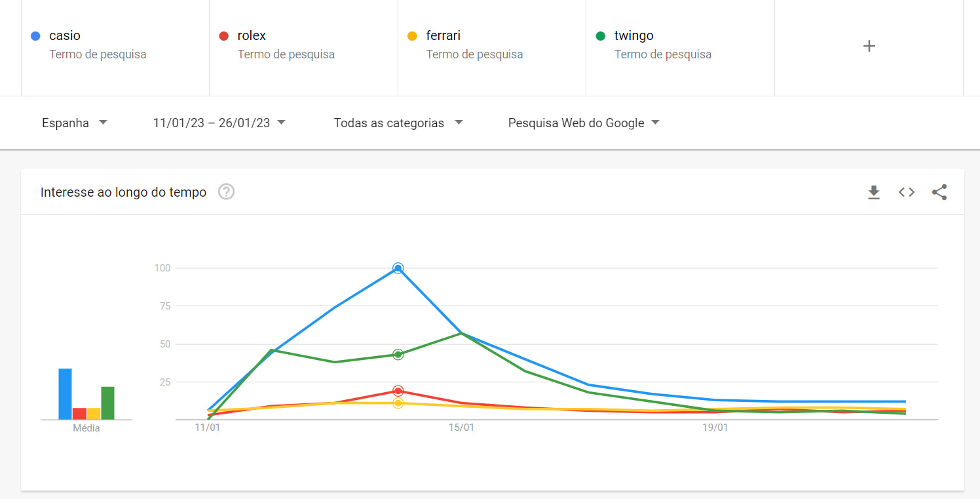The image size is (980, 499).
Task: Download the interest over time chart data
Action: coord(874,192)
